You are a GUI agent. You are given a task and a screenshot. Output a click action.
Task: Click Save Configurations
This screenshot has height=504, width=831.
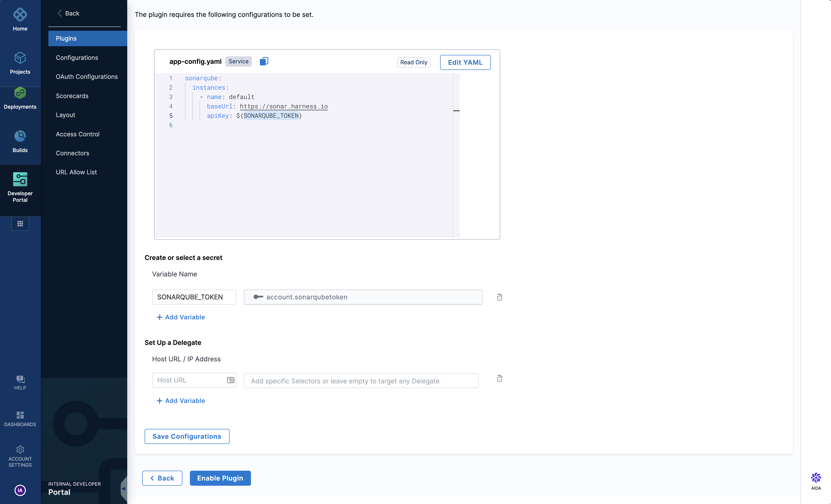(x=187, y=436)
